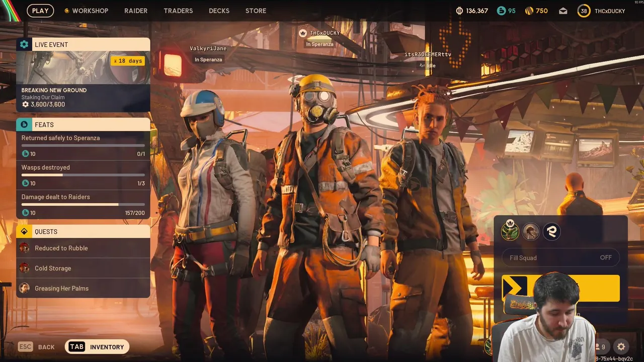Image resolution: width=644 pixels, height=362 pixels.
Task: Open the Reduced to Rubble quest
Action: [83, 248]
